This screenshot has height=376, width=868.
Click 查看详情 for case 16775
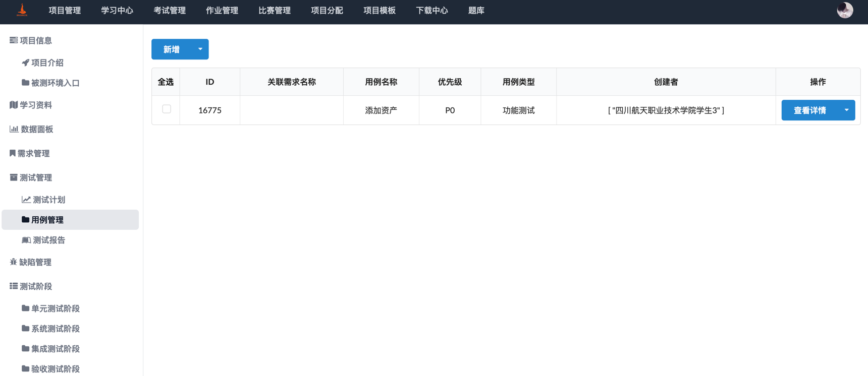(810, 110)
